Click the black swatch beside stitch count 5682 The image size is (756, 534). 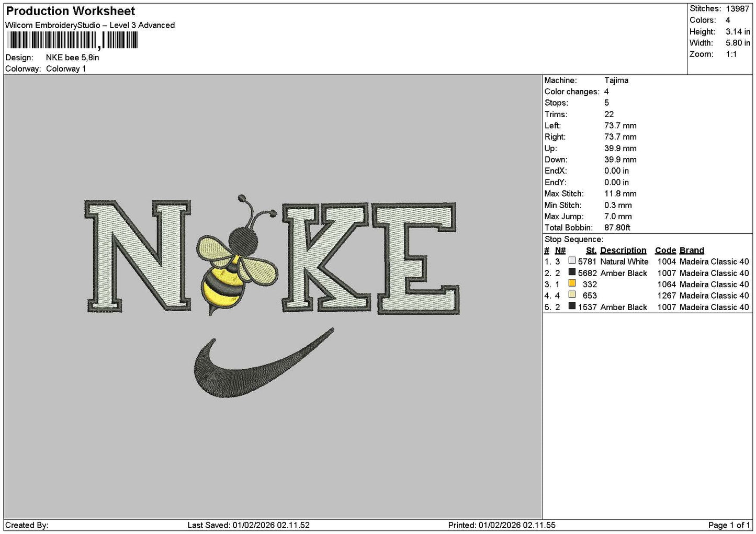pos(572,272)
